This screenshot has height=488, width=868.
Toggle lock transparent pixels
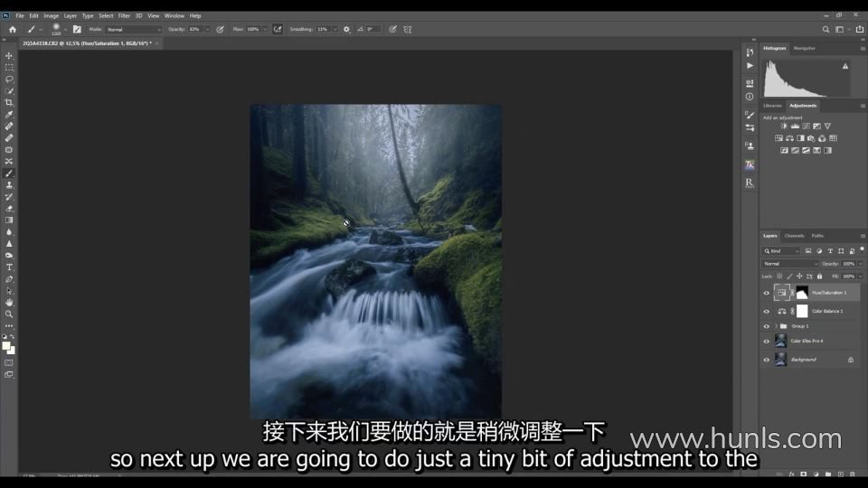pyautogui.click(x=779, y=277)
